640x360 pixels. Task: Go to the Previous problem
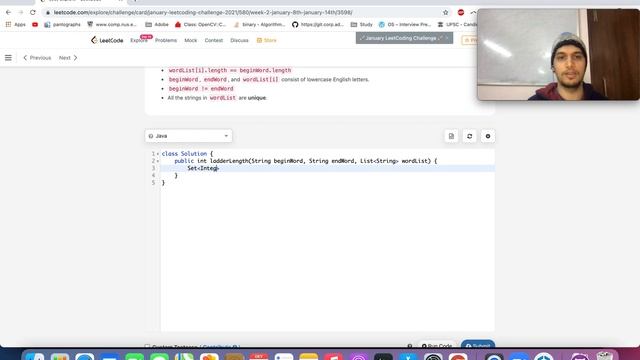[x=37, y=58]
